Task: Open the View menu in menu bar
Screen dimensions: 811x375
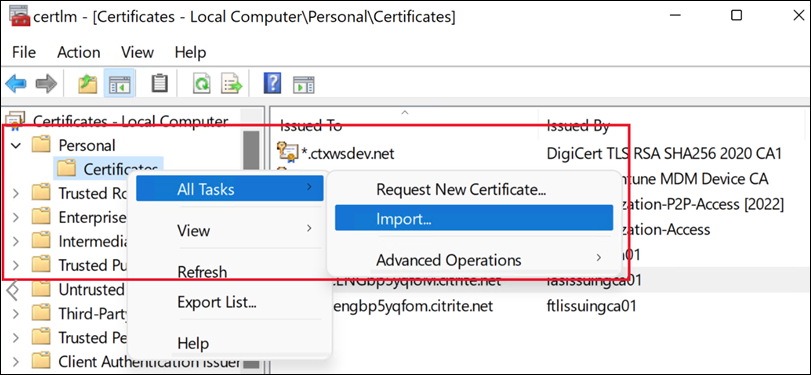Action: pos(137,52)
